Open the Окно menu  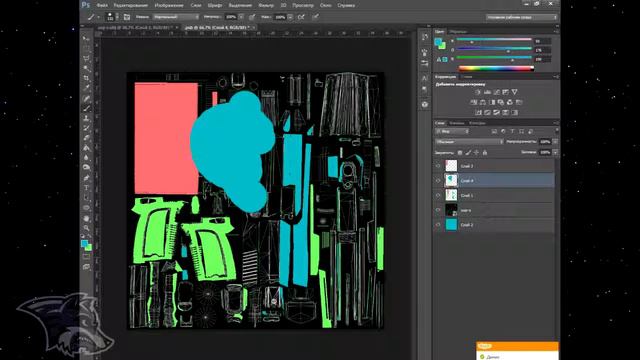coord(325,5)
